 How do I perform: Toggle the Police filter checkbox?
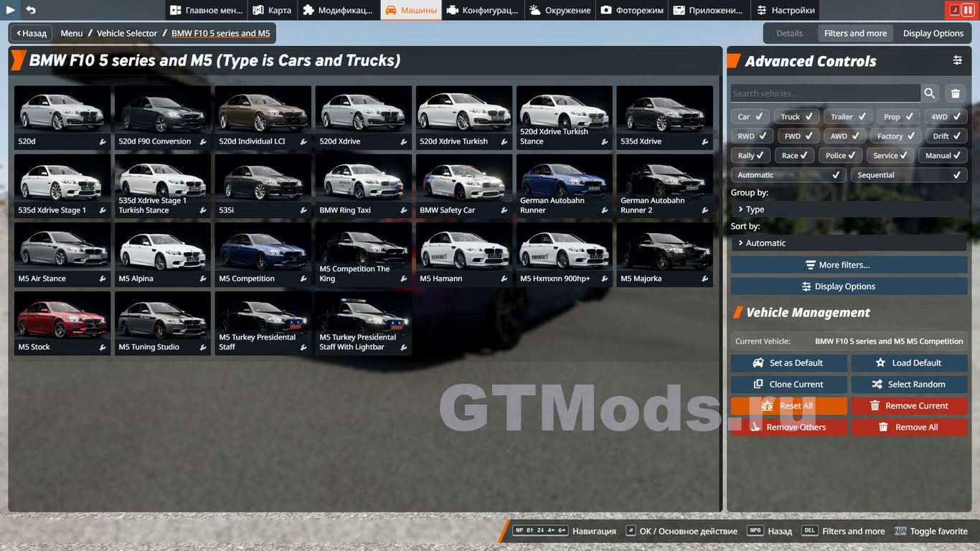(x=840, y=155)
